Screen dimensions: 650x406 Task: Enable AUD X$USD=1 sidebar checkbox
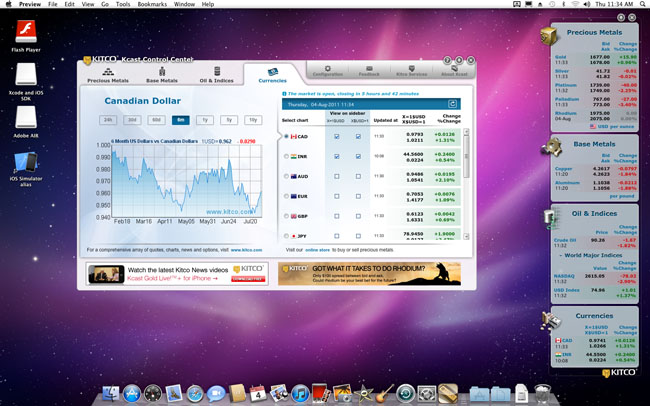point(358,177)
